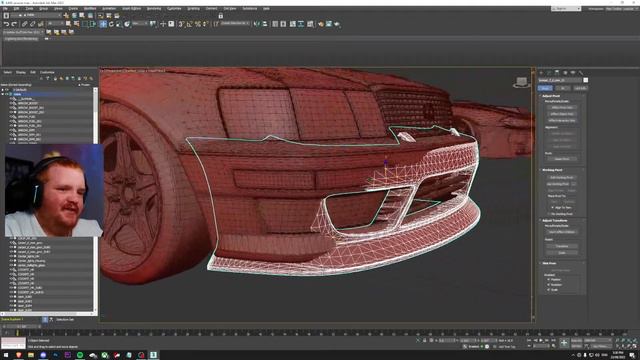Activate the Select Object tool
Image resolution: width=640 pixels, height=360 pixels.
68,24
